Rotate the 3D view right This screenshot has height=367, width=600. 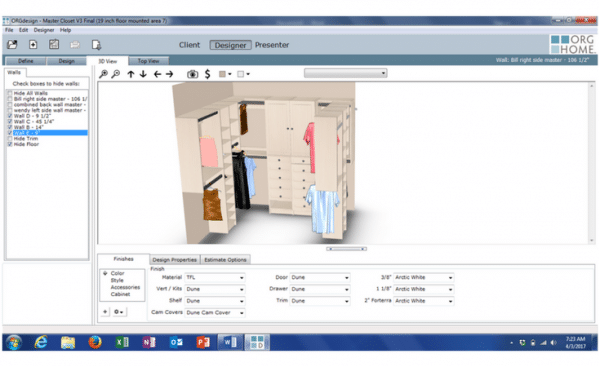170,74
